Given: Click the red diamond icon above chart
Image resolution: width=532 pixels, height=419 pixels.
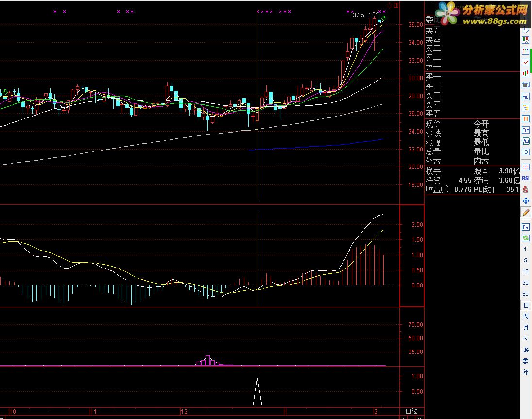Looking at the screenshot, I should point(390,5).
